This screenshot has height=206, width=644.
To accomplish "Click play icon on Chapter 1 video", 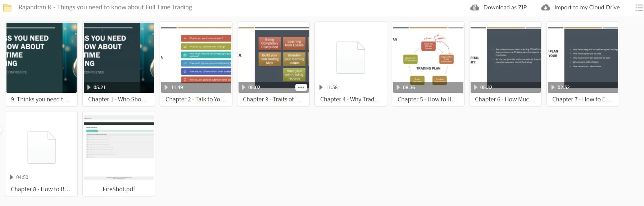I will coord(89,87).
